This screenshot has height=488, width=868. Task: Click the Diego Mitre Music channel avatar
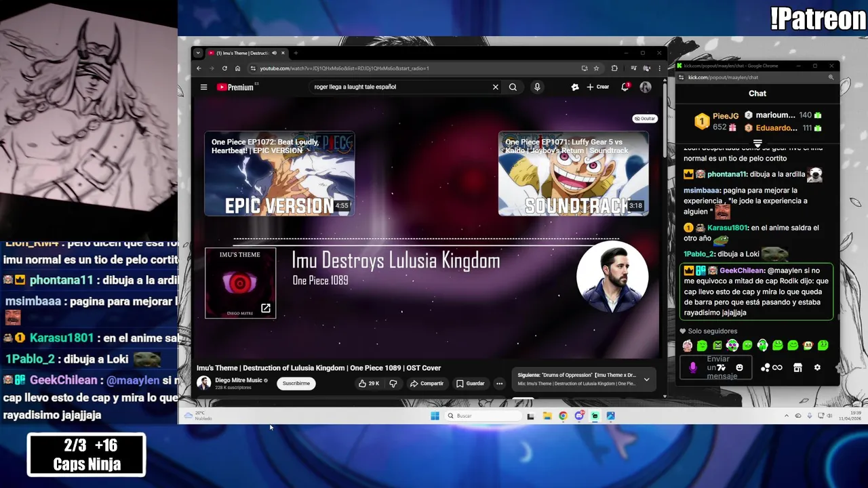pyautogui.click(x=203, y=384)
